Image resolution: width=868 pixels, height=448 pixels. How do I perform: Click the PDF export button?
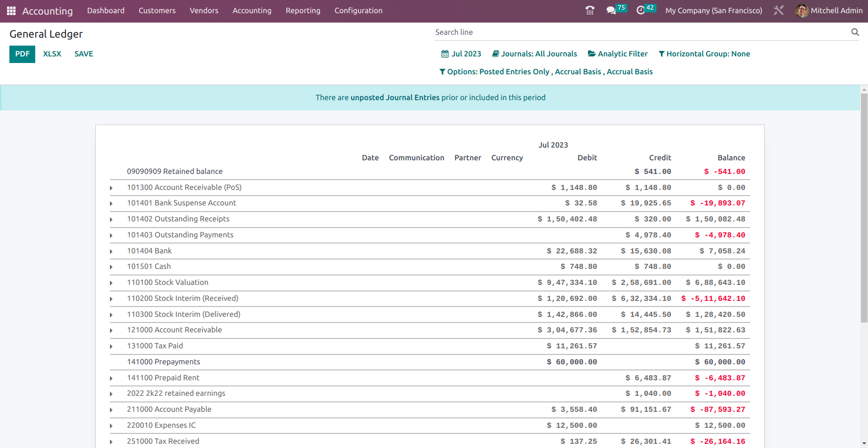22,54
